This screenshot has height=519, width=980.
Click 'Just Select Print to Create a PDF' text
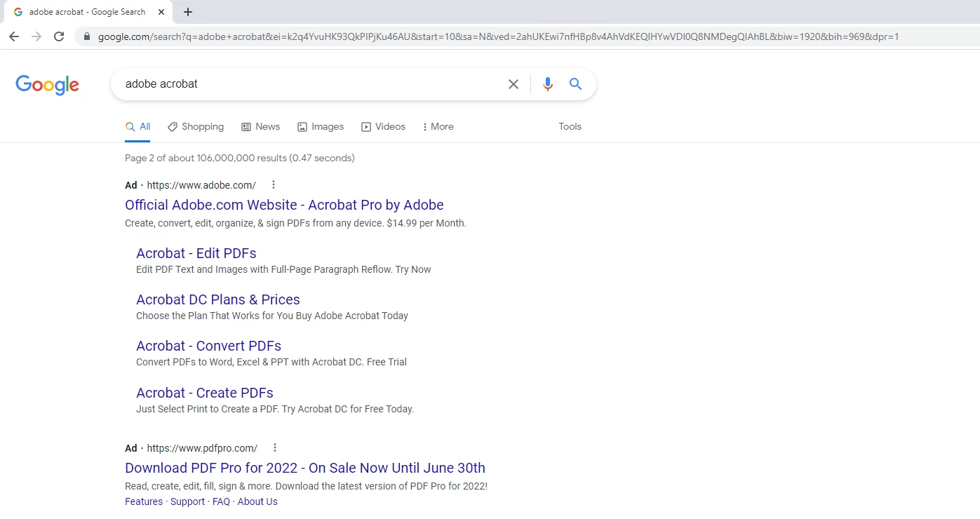pyautogui.click(x=275, y=409)
